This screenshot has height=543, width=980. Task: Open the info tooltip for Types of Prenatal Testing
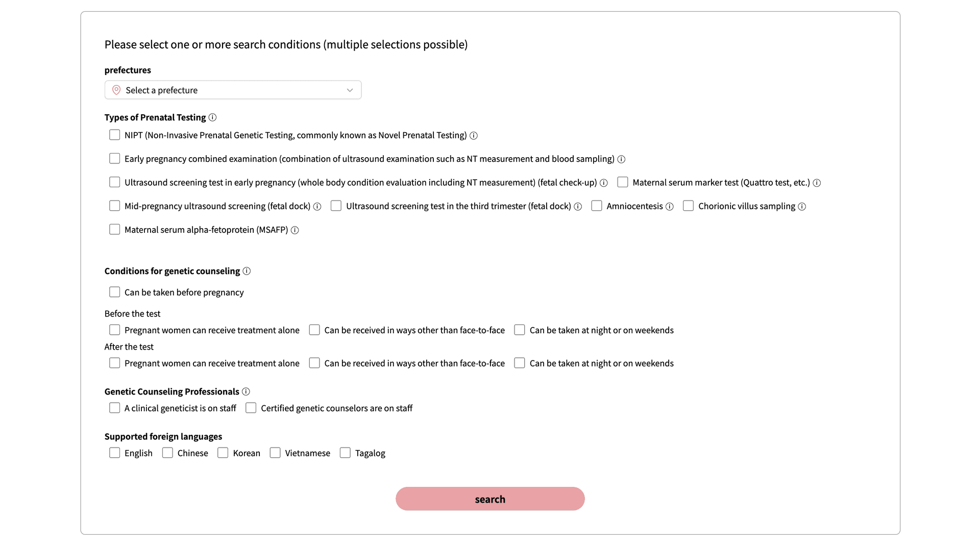[x=212, y=117]
